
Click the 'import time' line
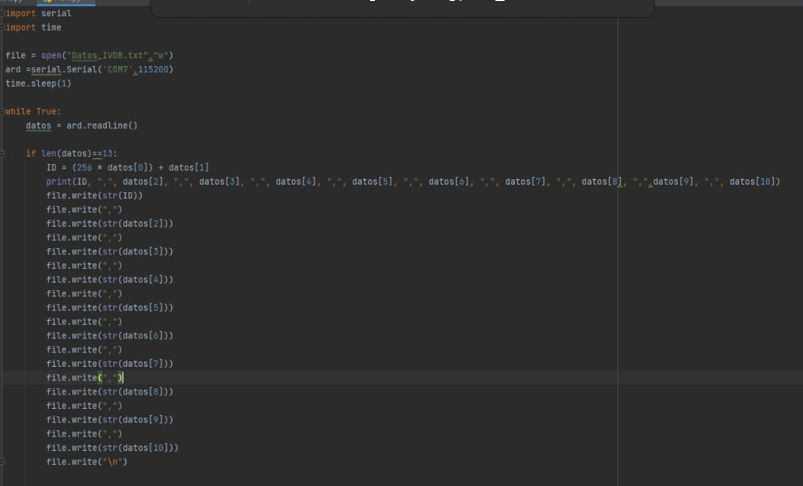tap(33, 28)
